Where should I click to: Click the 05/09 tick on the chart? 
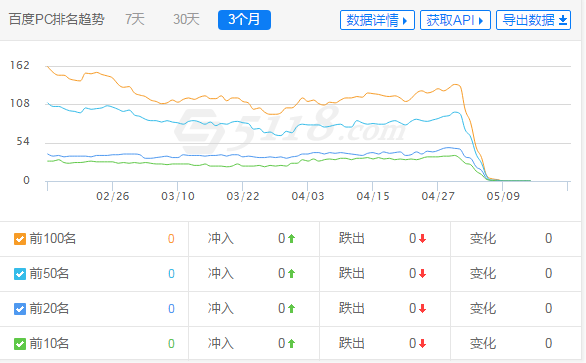point(503,196)
